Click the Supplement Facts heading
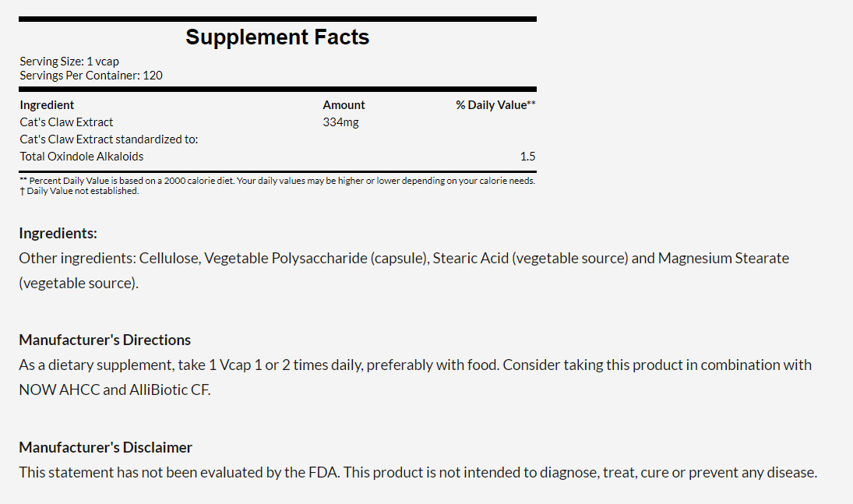This screenshot has width=853, height=504. pyautogui.click(x=277, y=37)
